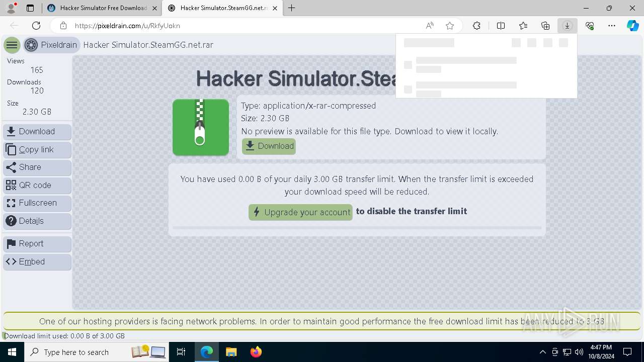Go back to previous page
The width and height of the screenshot is (644, 362).
pos(14,26)
